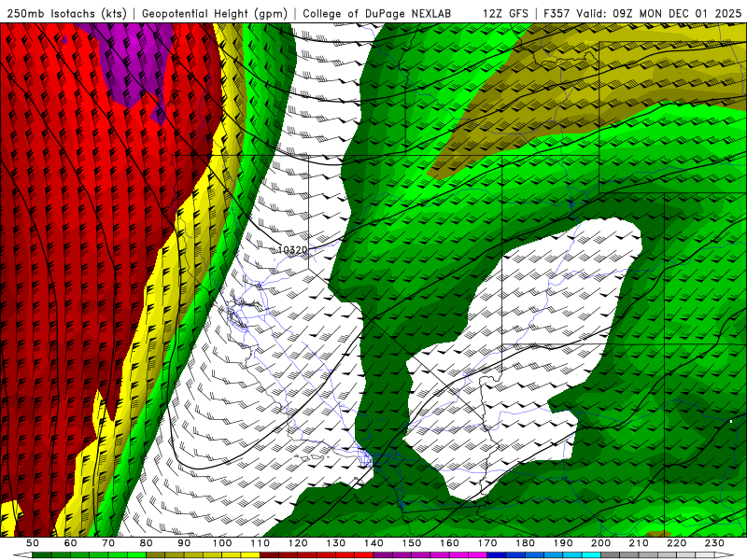Click the "150" legend value

click(x=412, y=543)
